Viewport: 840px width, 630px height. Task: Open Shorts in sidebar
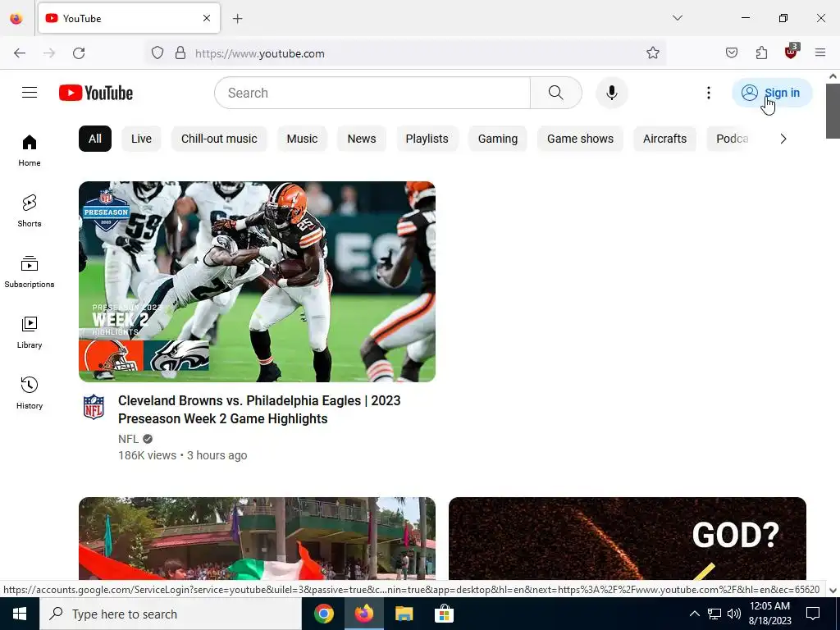30,211
